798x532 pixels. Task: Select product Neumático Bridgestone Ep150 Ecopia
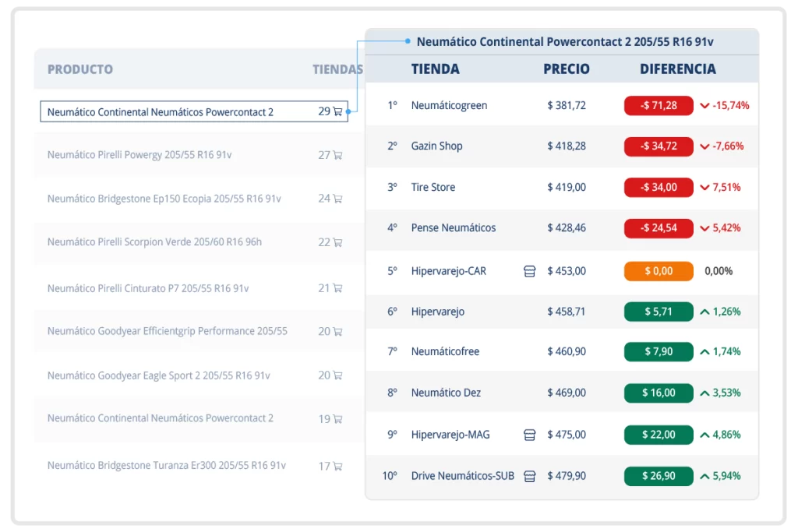point(164,199)
